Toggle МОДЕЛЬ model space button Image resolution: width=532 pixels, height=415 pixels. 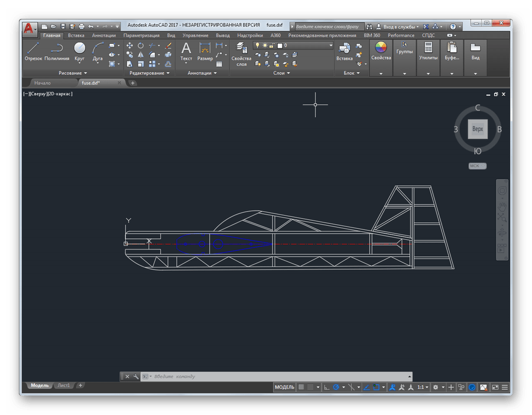pyautogui.click(x=284, y=387)
